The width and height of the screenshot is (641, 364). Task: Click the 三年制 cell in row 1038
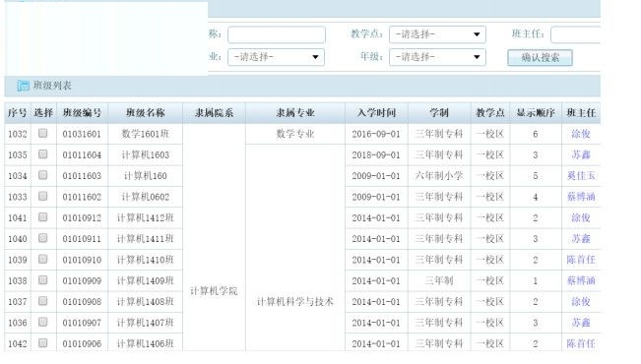click(439, 280)
